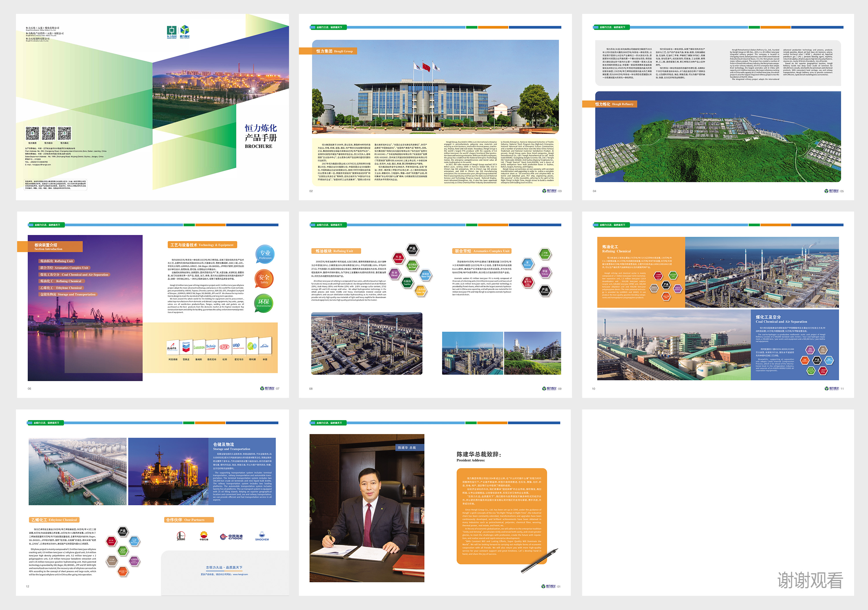
Task: Click the orange Methanol hexagon icon
Action: point(805,360)
